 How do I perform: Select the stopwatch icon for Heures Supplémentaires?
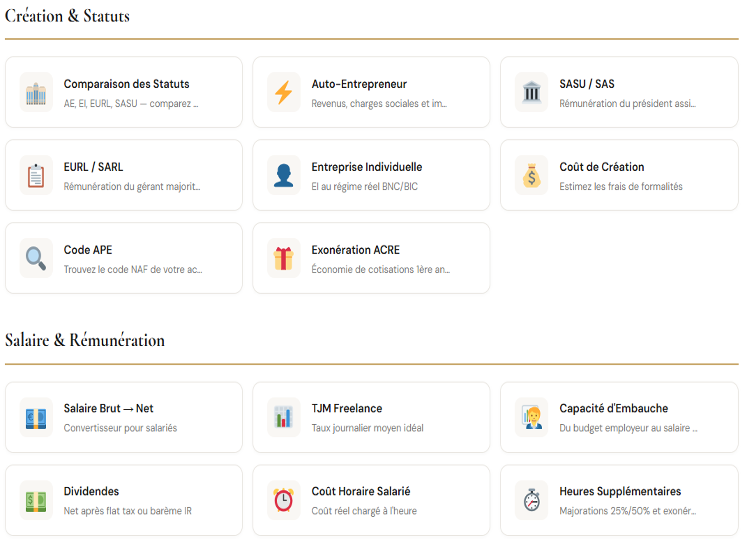coord(532,500)
